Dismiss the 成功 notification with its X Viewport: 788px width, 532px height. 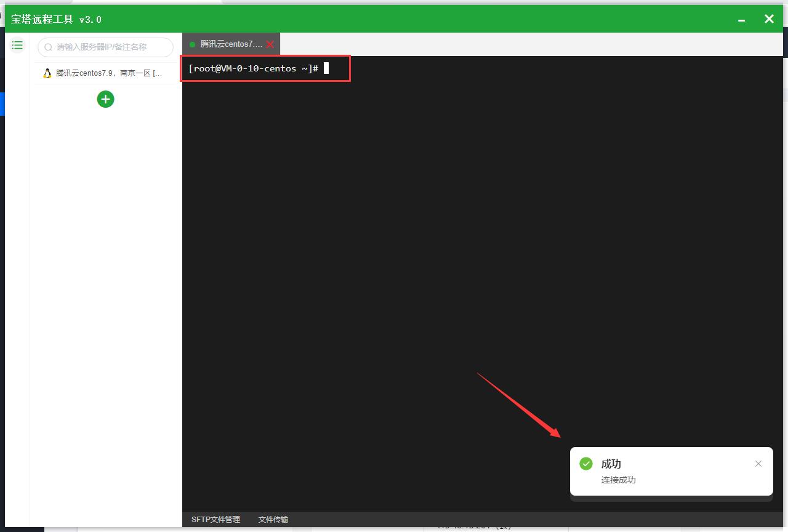coord(758,464)
